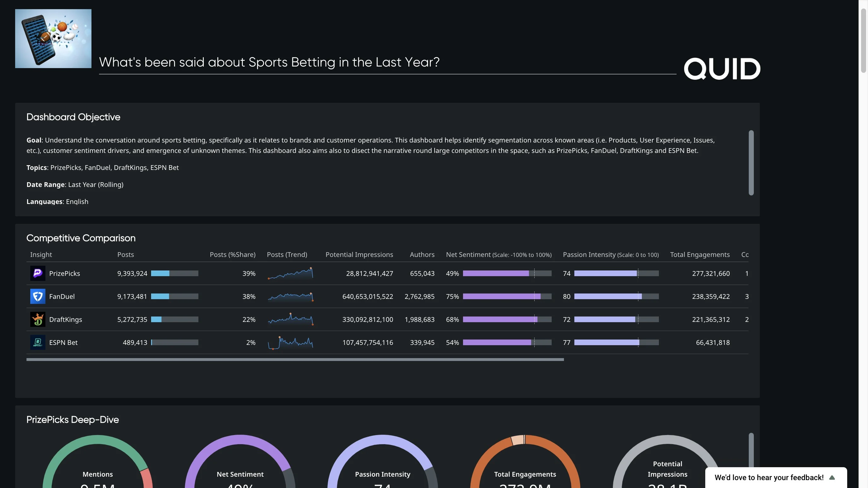Viewport: 868px width, 488px height.
Task: Click the PrizePicks Deep-Dive panel scrollbar
Action: coord(751,450)
